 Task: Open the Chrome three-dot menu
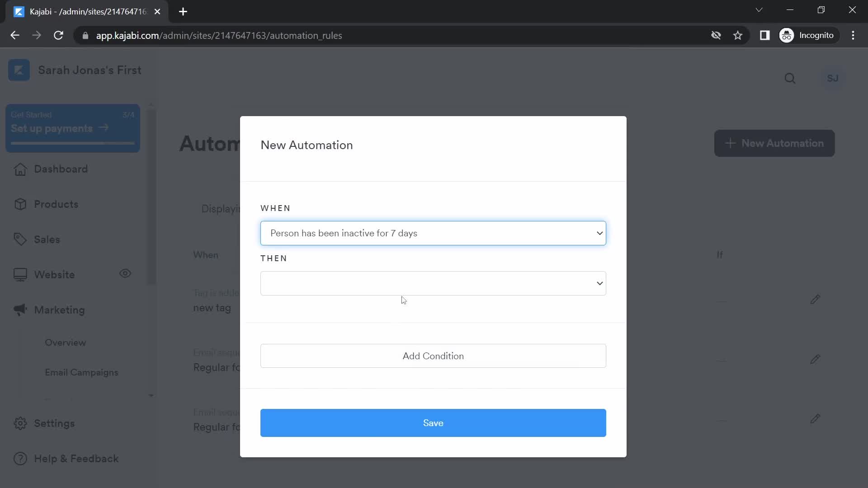point(853,35)
